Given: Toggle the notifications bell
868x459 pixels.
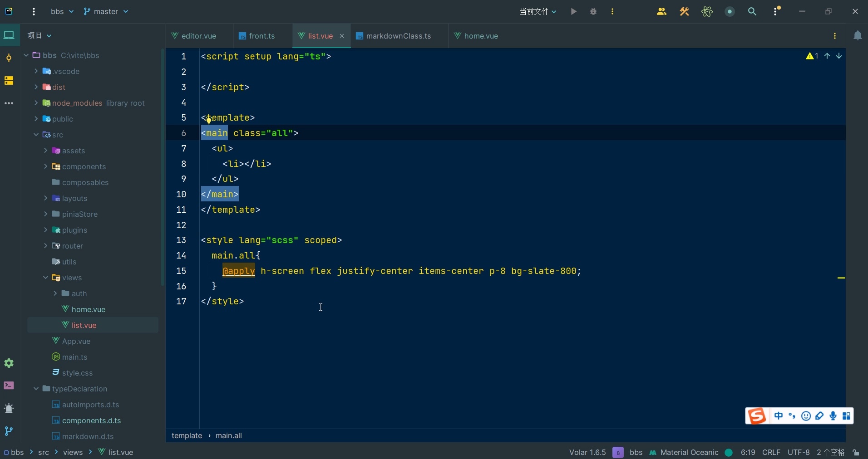Looking at the screenshot, I should (858, 35).
